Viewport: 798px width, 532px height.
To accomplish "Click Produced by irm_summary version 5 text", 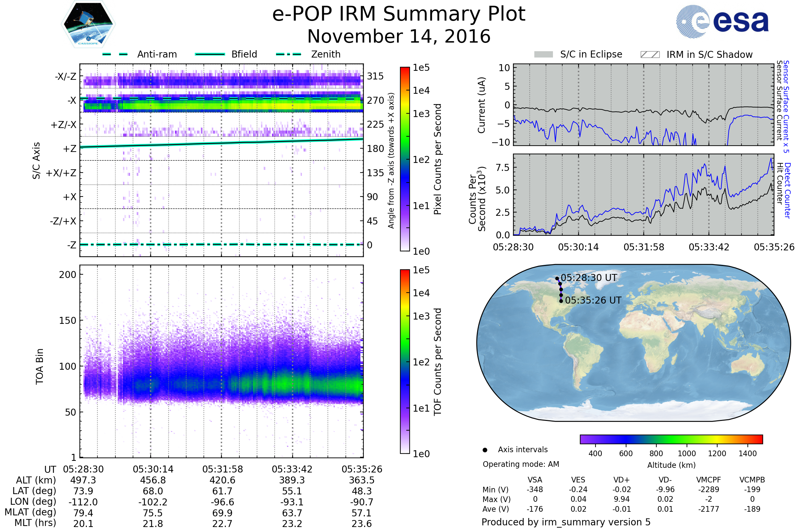I will (566, 522).
